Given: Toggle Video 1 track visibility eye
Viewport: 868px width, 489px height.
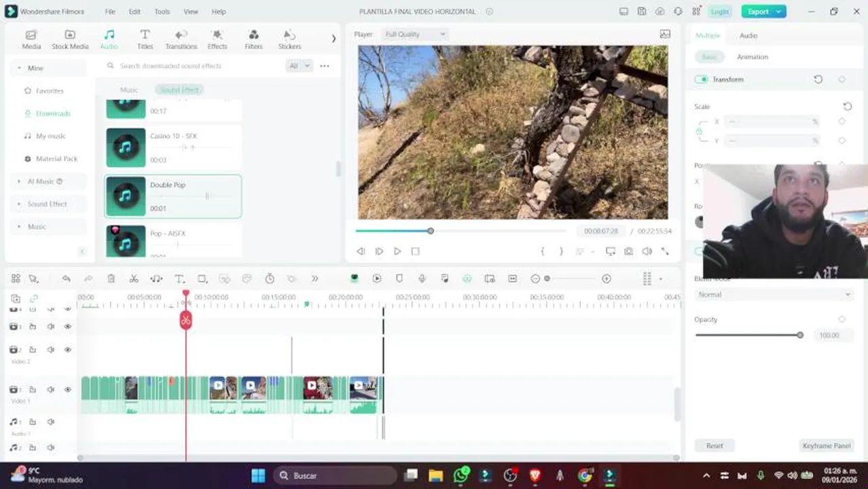Looking at the screenshot, I should tap(67, 390).
